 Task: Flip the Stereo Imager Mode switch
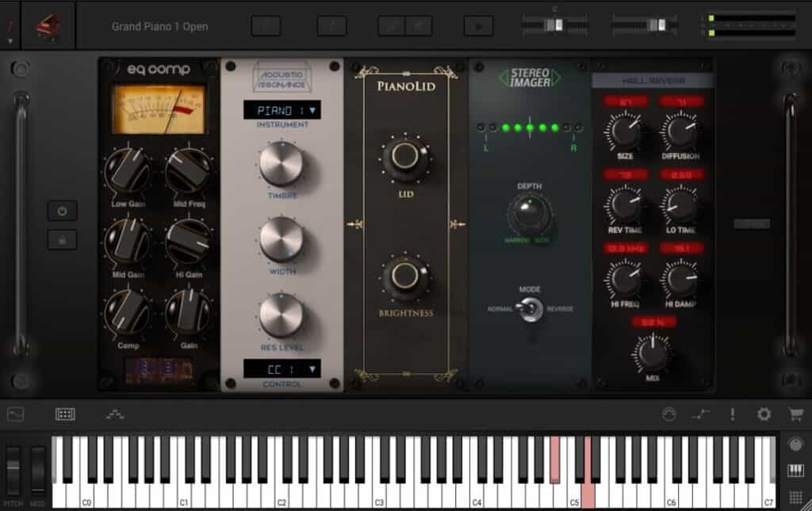click(x=529, y=309)
